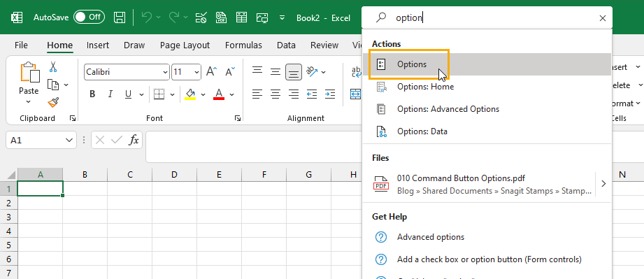Toggle AutoSave switch on
The height and width of the screenshot is (279, 644).
coord(89,17)
